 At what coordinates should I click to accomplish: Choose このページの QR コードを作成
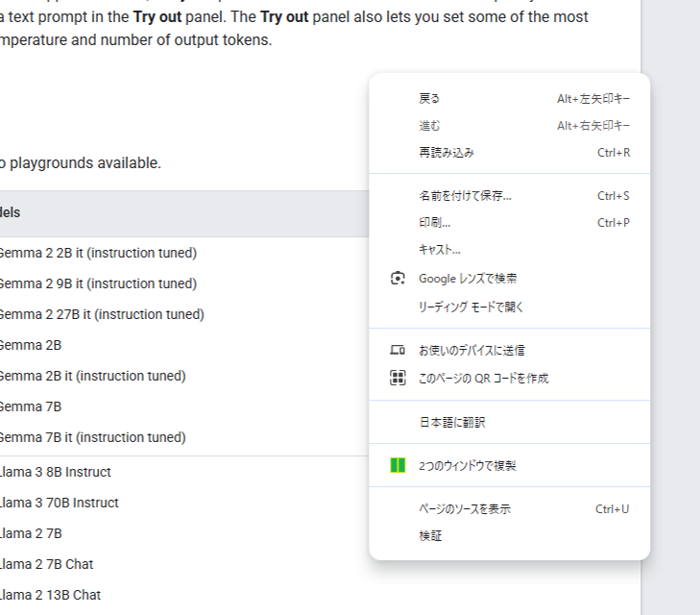(509, 378)
